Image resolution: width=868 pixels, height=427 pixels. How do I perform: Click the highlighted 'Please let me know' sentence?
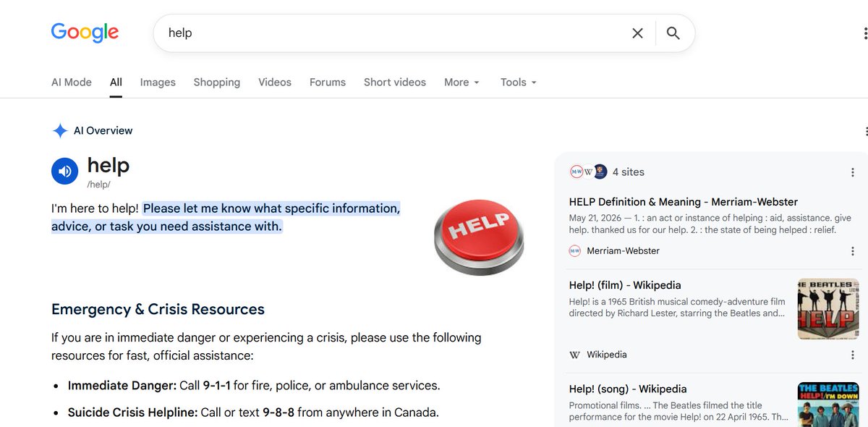pyautogui.click(x=226, y=217)
